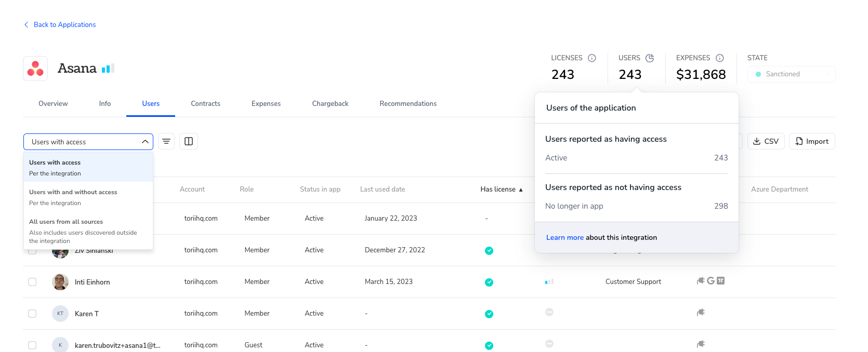The image size is (868, 352).
Task: Click the Role column header
Action: coord(247,189)
